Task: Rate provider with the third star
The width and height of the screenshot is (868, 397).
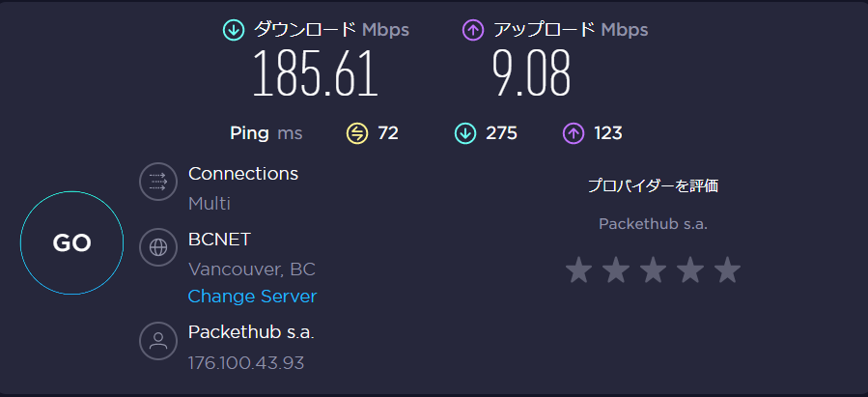Action: click(653, 270)
